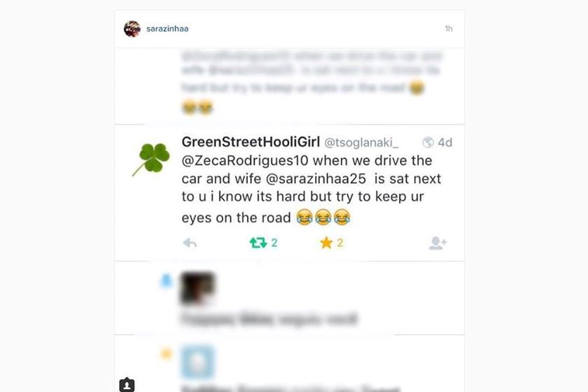This screenshot has height=392, width=588.
Task: Click the blue follower notification icon
Action: [x=166, y=281]
